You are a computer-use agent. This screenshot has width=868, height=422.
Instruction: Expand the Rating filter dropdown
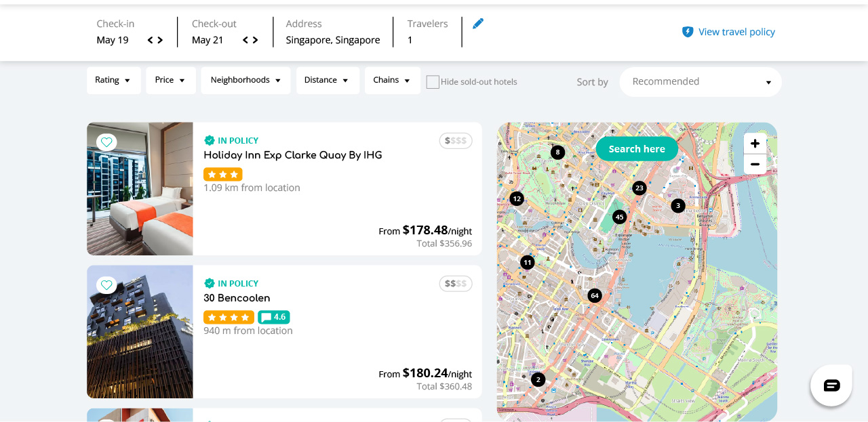(x=113, y=80)
